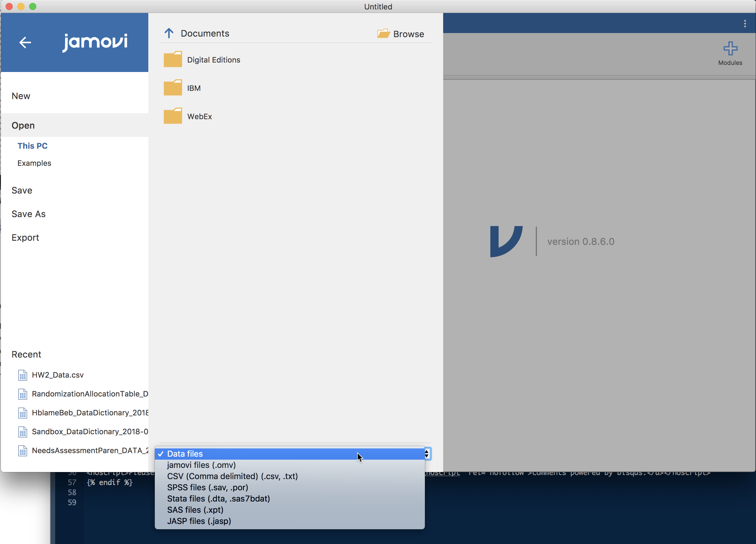This screenshot has height=544, width=756.
Task: Select CSV (Comma delimited) file format
Action: tap(232, 476)
